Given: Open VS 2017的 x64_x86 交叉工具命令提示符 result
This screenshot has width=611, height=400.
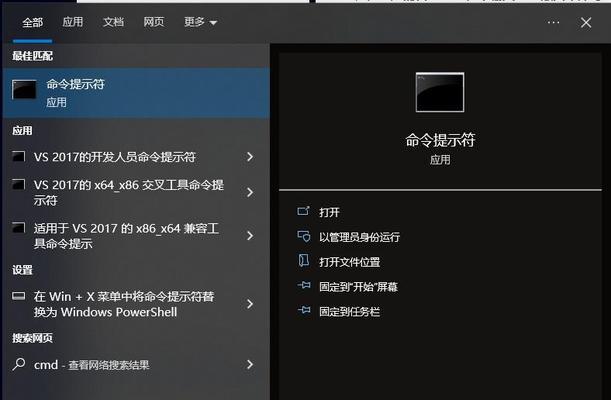Looking at the screenshot, I should pos(129,192).
